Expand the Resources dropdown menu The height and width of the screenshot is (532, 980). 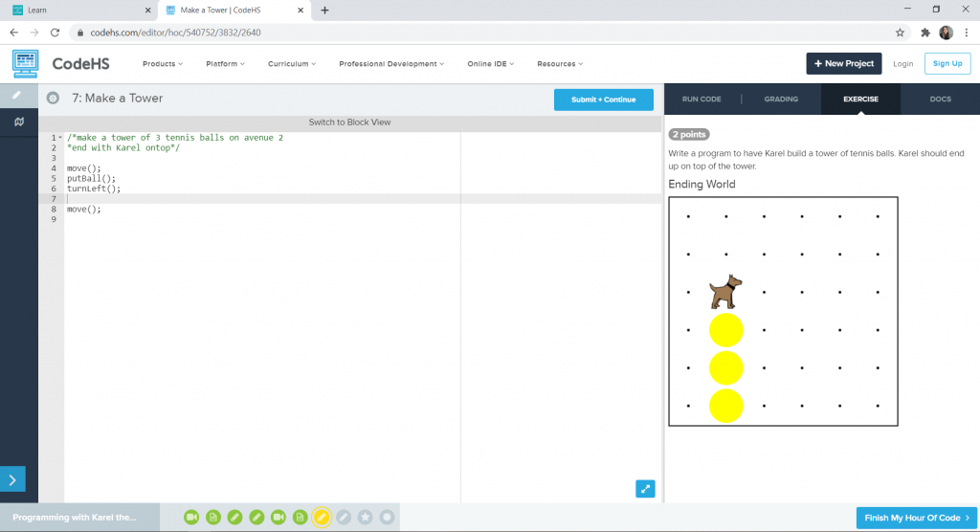click(560, 64)
